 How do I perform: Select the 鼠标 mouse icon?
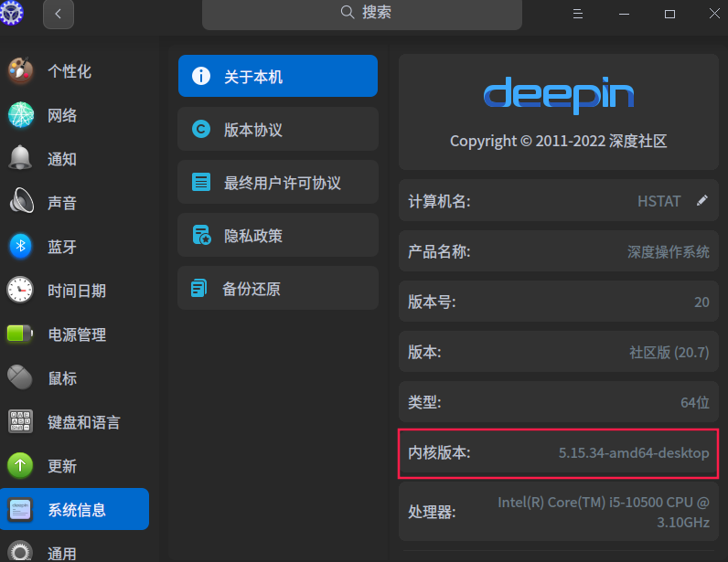click(x=20, y=377)
